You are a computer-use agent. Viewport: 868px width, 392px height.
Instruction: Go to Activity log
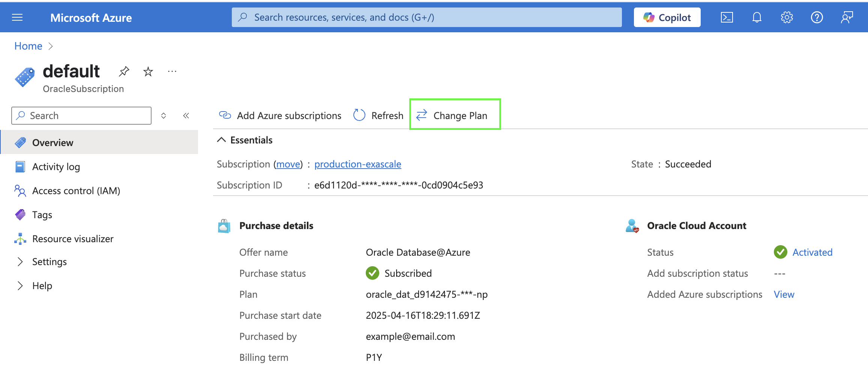click(x=56, y=167)
